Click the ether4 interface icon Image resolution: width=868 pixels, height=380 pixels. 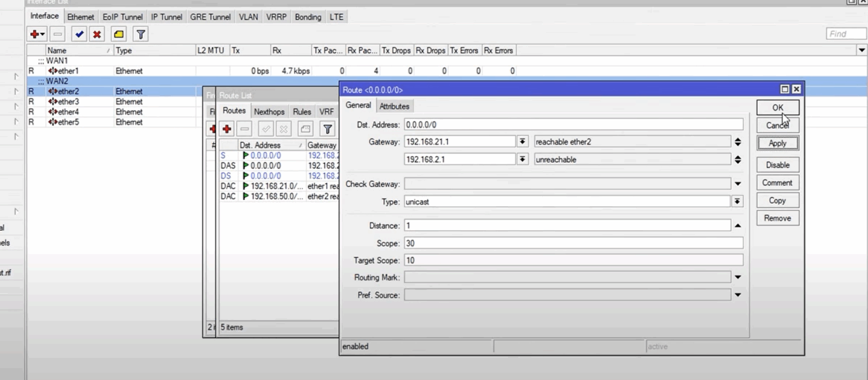[x=53, y=112]
